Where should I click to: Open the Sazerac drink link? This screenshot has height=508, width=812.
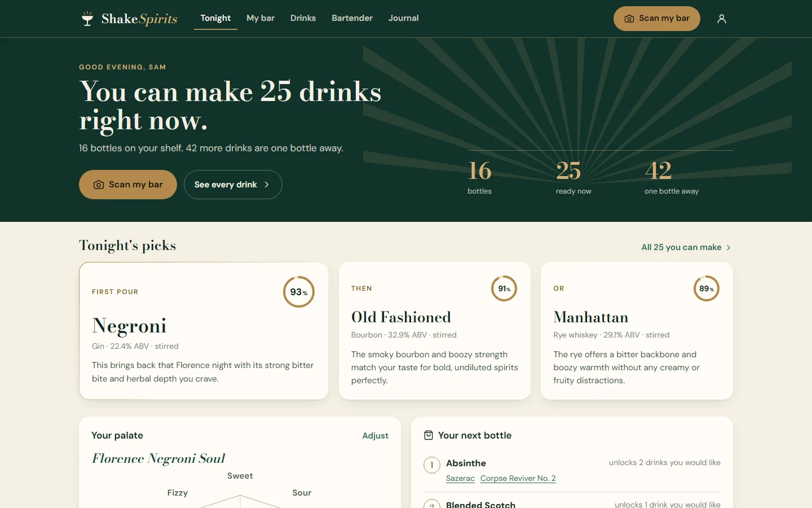click(x=460, y=478)
